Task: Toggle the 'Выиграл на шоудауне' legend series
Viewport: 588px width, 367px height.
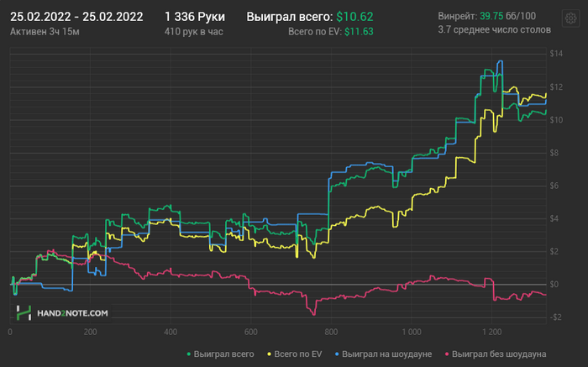Action: coord(383,354)
